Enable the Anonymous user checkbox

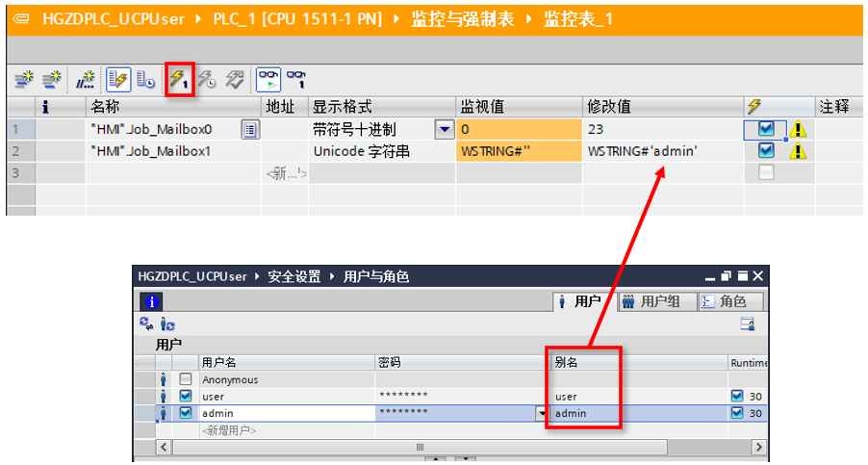(186, 379)
